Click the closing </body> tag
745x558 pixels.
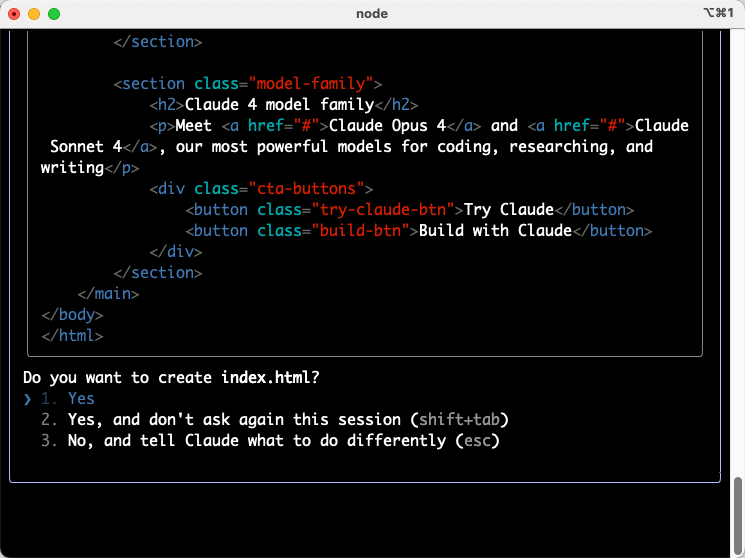coord(72,315)
